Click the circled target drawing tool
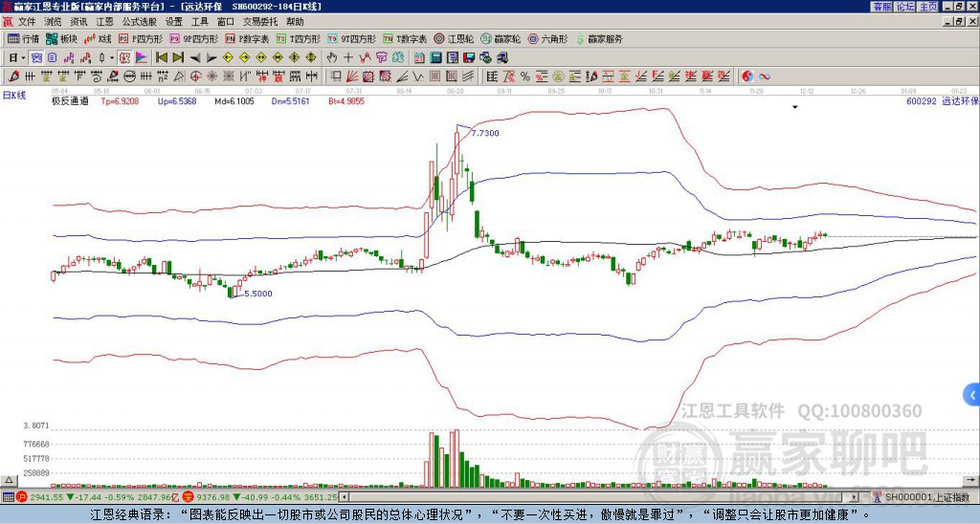 195,76
